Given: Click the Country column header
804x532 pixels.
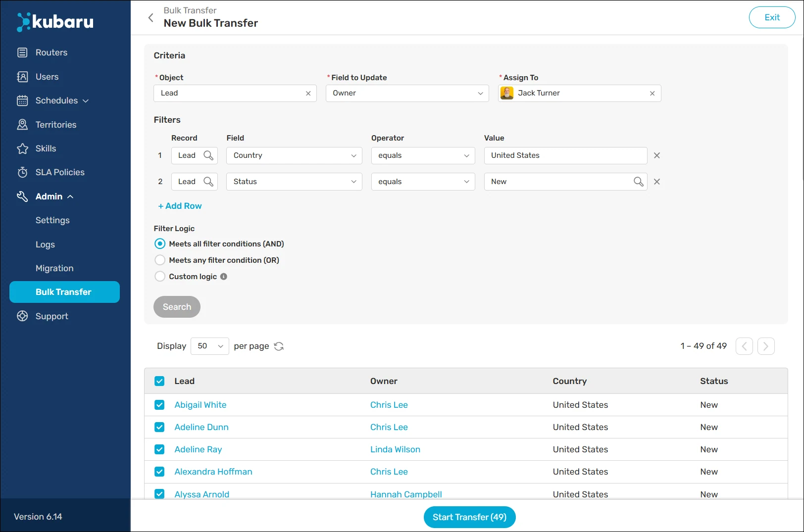Looking at the screenshot, I should (569, 381).
